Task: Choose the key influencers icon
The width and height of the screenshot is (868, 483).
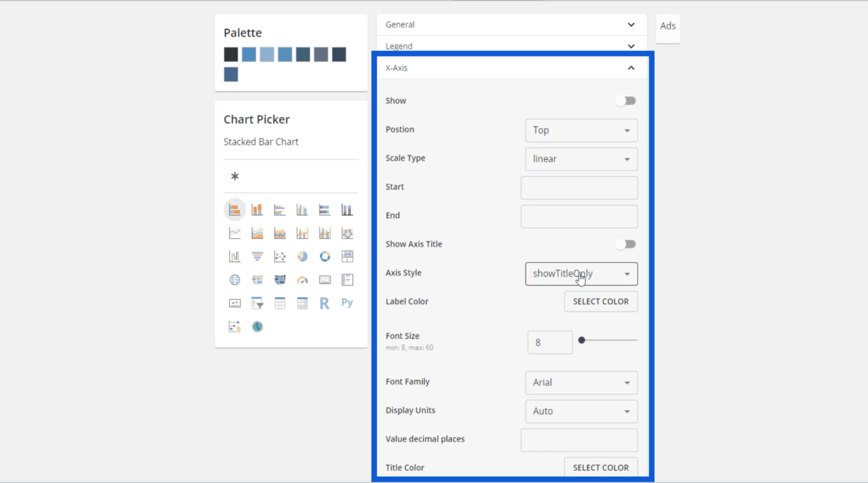Action: (235, 326)
